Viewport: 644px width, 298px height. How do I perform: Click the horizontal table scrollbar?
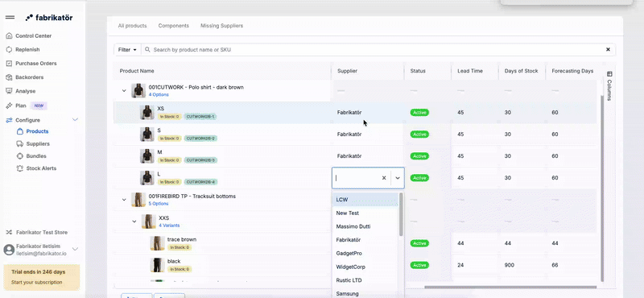click(510, 287)
